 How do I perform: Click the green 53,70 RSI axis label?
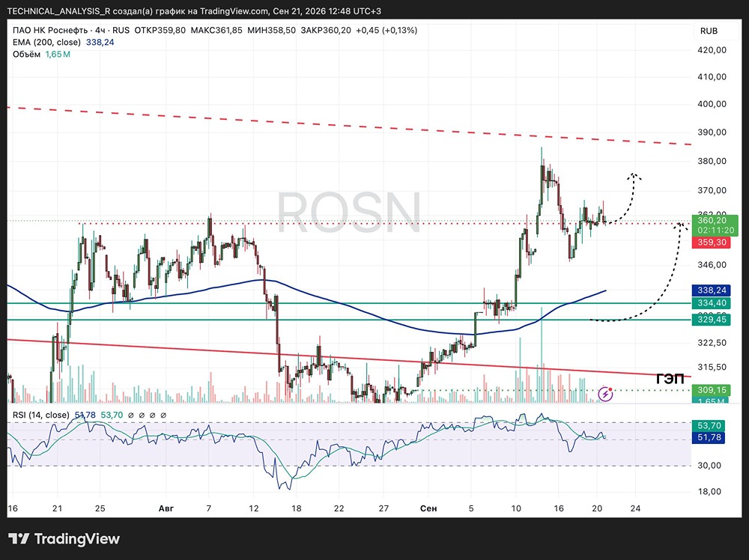pos(709,425)
